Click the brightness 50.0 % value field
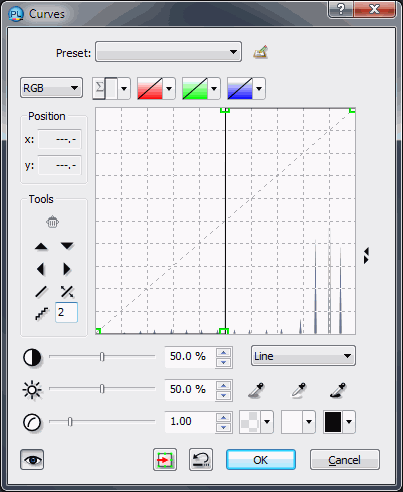 tap(190, 389)
